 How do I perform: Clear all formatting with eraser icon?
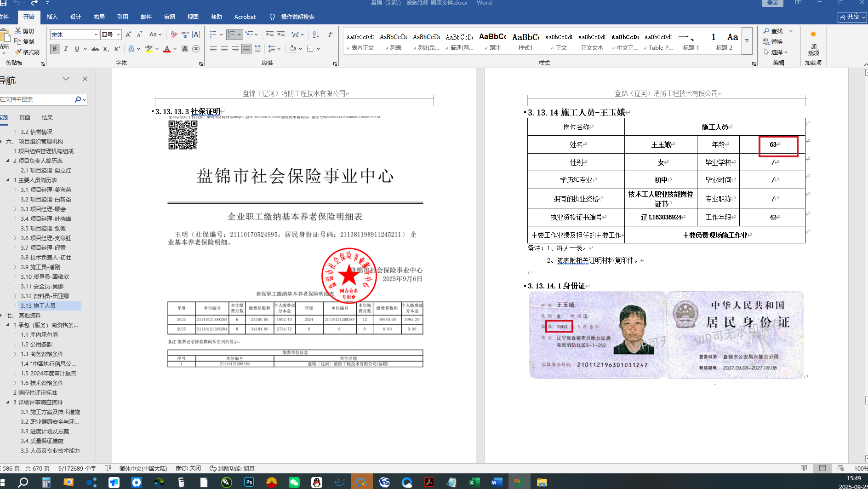click(174, 35)
